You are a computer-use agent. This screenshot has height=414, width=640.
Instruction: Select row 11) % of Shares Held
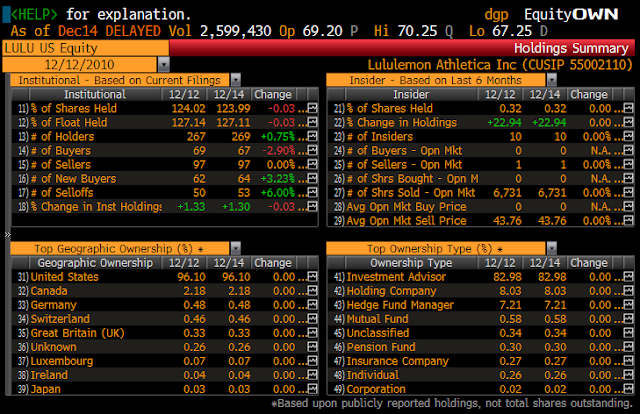point(164,108)
